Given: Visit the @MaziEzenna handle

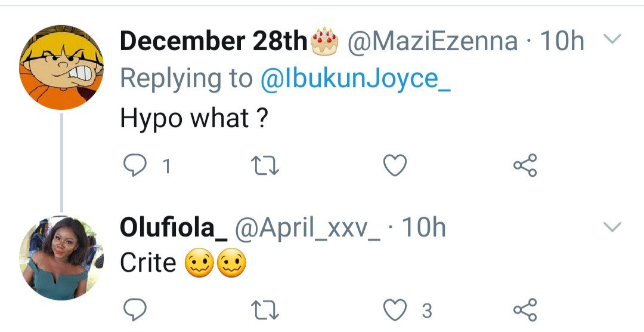Looking at the screenshot, I should (432, 41).
